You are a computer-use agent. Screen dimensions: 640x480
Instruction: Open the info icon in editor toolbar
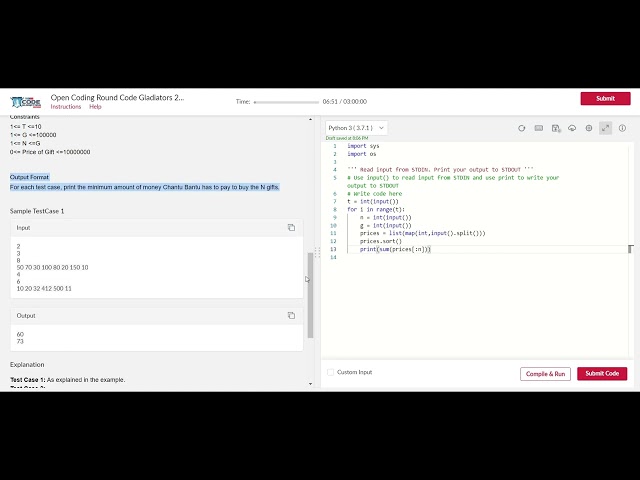pyautogui.click(x=622, y=128)
